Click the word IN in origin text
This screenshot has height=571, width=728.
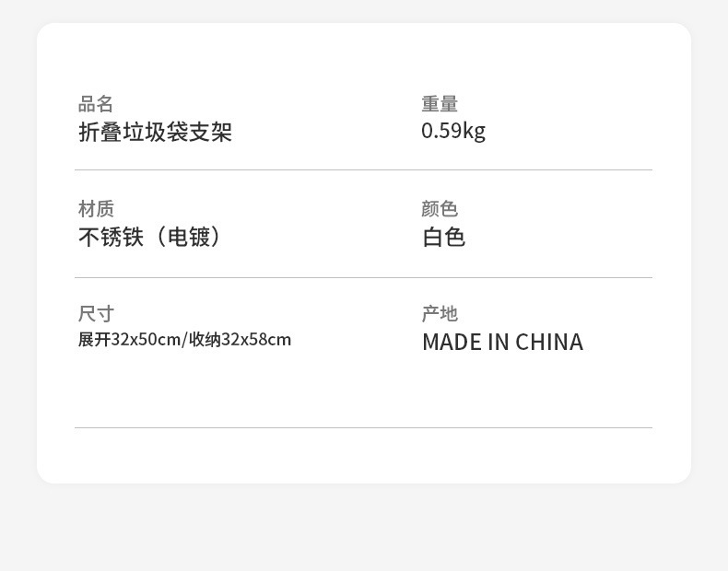pyautogui.click(x=499, y=343)
